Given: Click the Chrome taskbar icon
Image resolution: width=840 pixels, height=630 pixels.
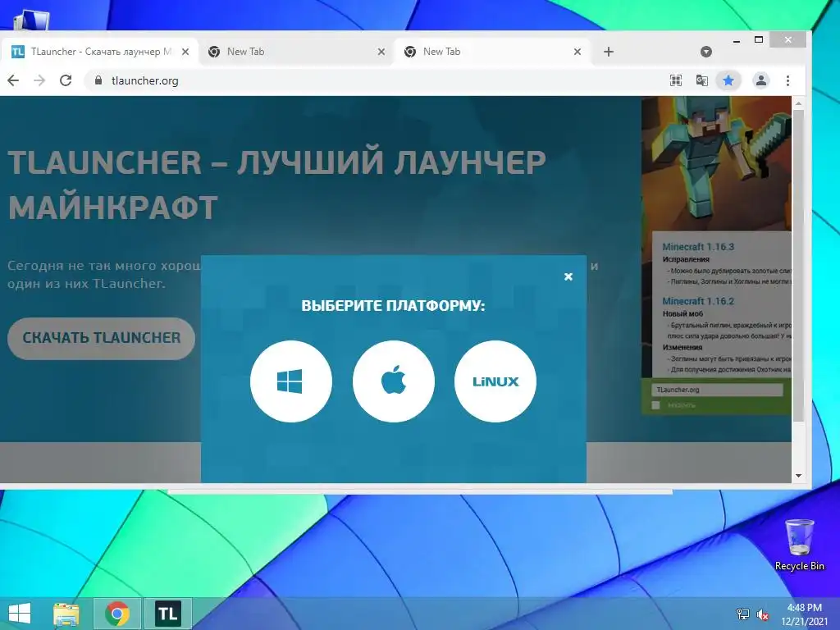Looking at the screenshot, I should pos(117,614).
